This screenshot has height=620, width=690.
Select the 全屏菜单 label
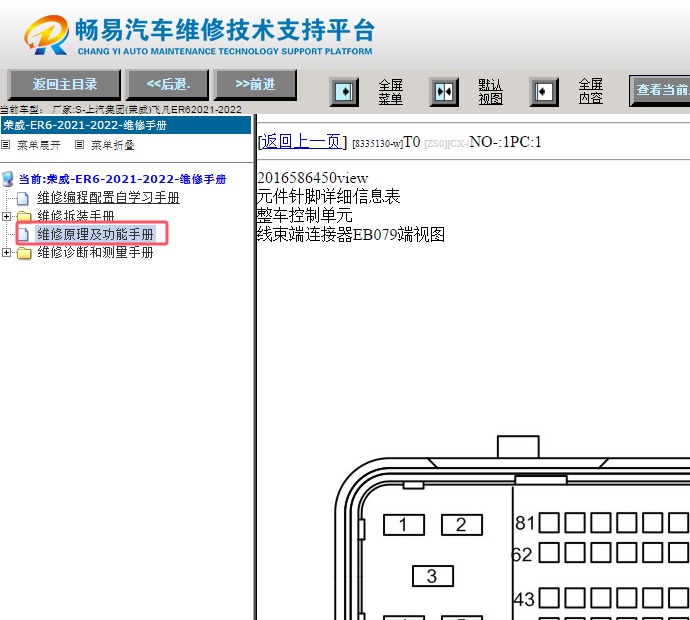click(390, 92)
